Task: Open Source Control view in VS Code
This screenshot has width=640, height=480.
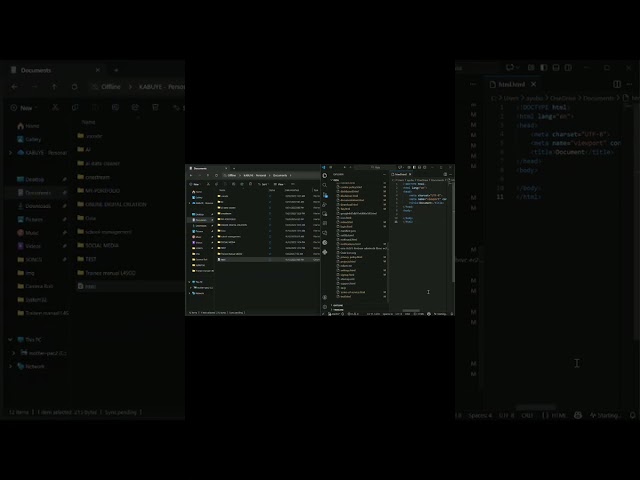Action: coord(325,195)
